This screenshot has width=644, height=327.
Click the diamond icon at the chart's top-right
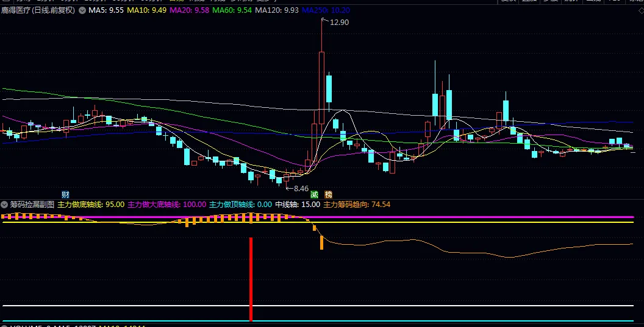pyautogui.click(x=641, y=11)
